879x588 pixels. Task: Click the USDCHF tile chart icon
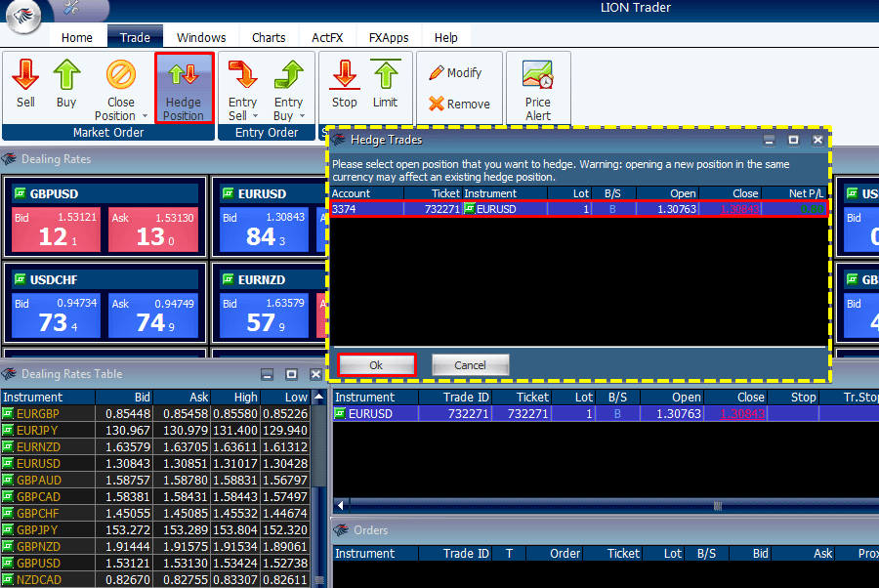[21, 279]
